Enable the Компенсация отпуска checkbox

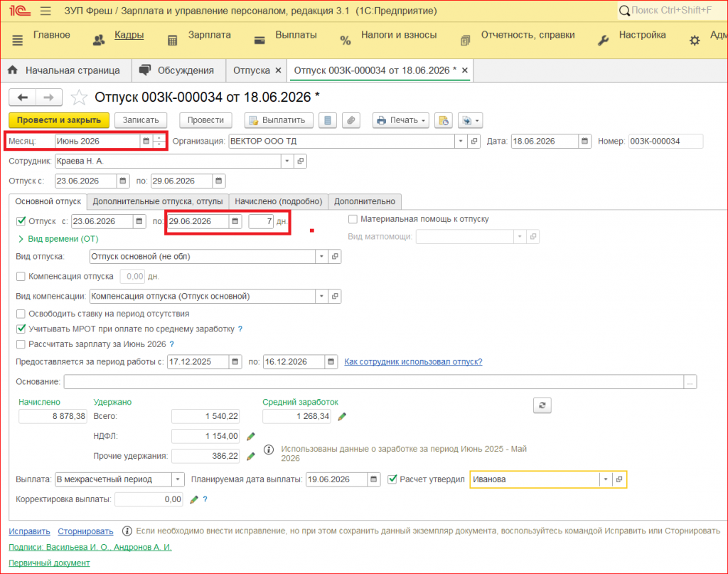[21, 276]
